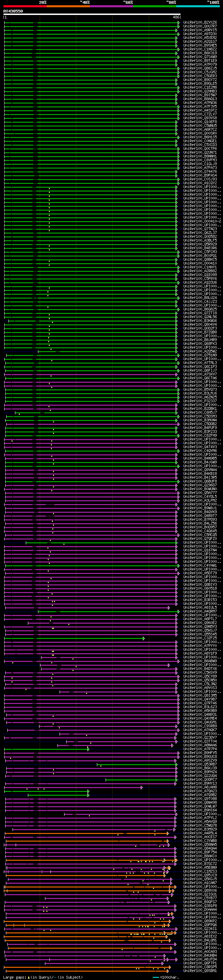Click the short green UniRef100_C3ZF25 alignment bar
The width and height of the screenshot is (223, 980).
74,638
